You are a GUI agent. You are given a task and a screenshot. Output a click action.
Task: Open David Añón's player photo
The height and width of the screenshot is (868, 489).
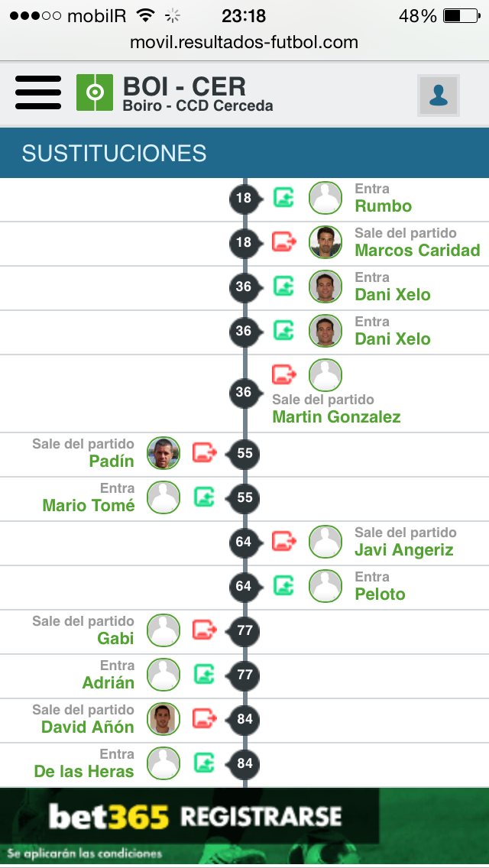164,718
